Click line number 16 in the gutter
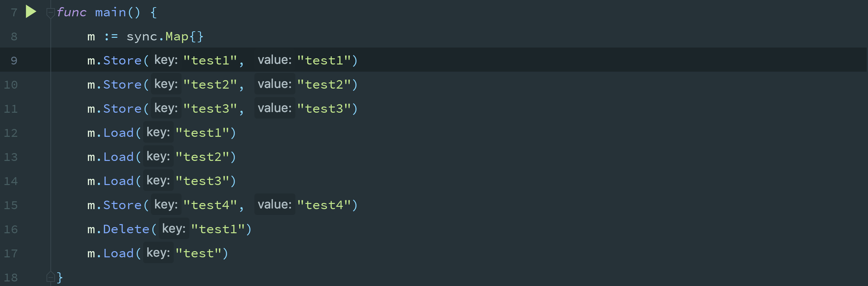Viewport: 868px width, 286px height. pyautogui.click(x=11, y=229)
